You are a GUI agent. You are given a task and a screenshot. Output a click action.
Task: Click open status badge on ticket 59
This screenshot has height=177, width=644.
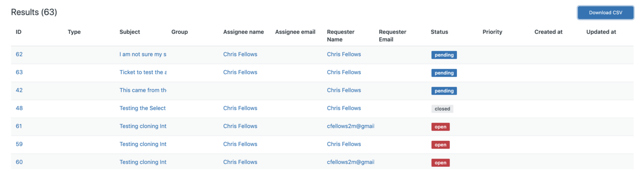pos(440,145)
